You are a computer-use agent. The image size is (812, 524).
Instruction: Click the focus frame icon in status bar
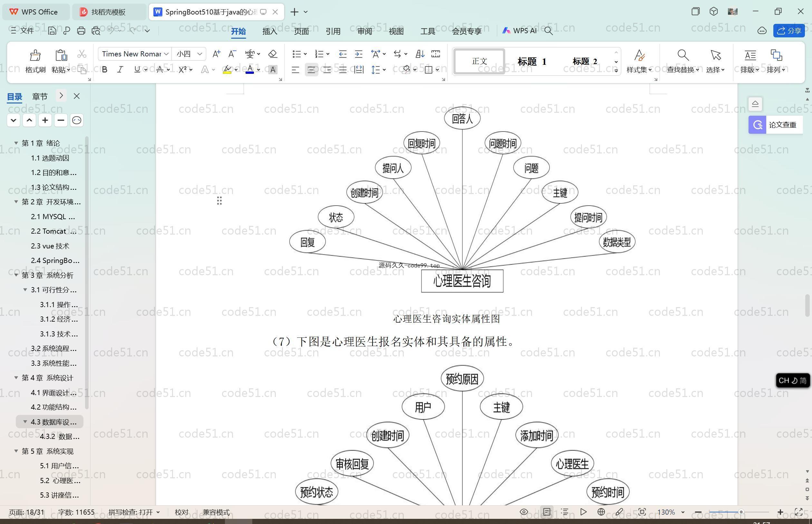[x=642, y=512]
